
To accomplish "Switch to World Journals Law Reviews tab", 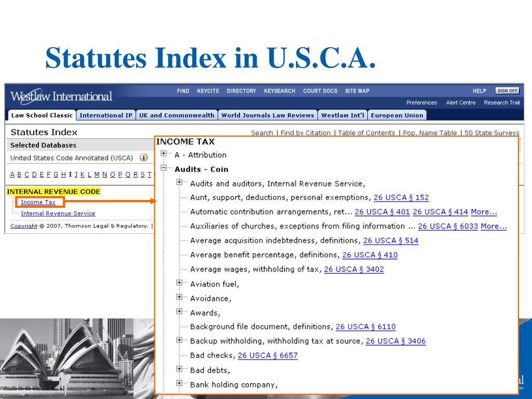I will click(268, 115).
